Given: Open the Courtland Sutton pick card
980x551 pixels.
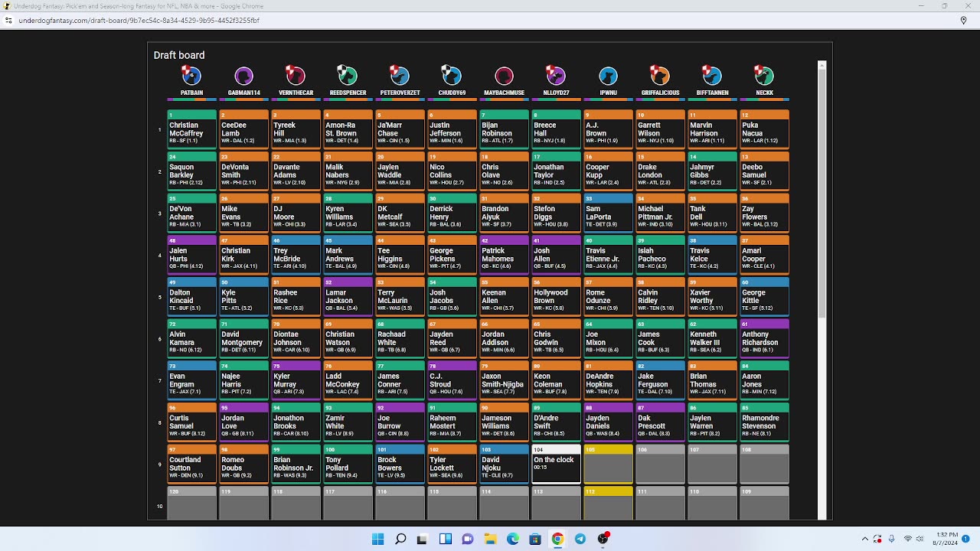Looking at the screenshot, I should 191,465.
